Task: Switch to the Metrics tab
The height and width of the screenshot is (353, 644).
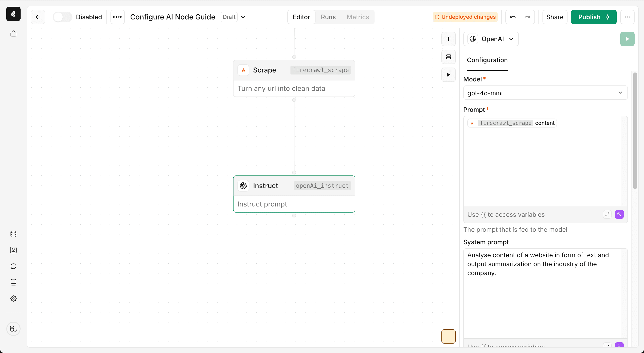Action: (x=358, y=17)
